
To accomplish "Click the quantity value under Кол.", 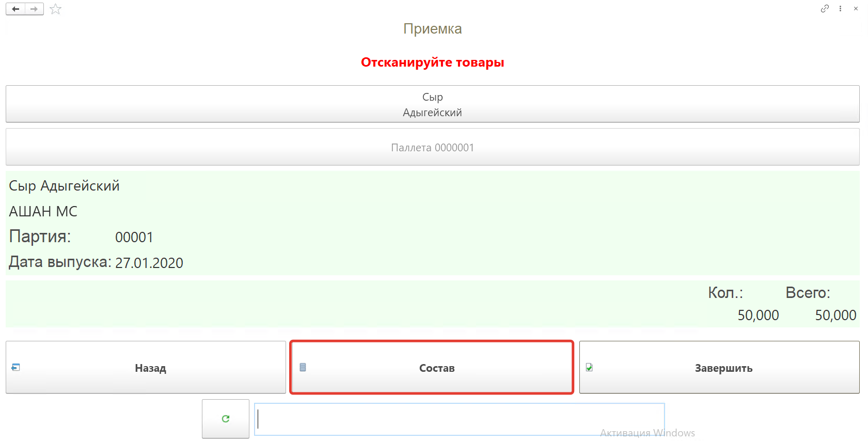I will (757, 315).
